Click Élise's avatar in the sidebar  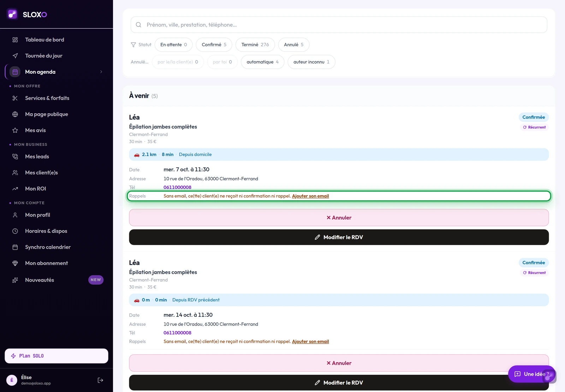click(x=12, y=380)
